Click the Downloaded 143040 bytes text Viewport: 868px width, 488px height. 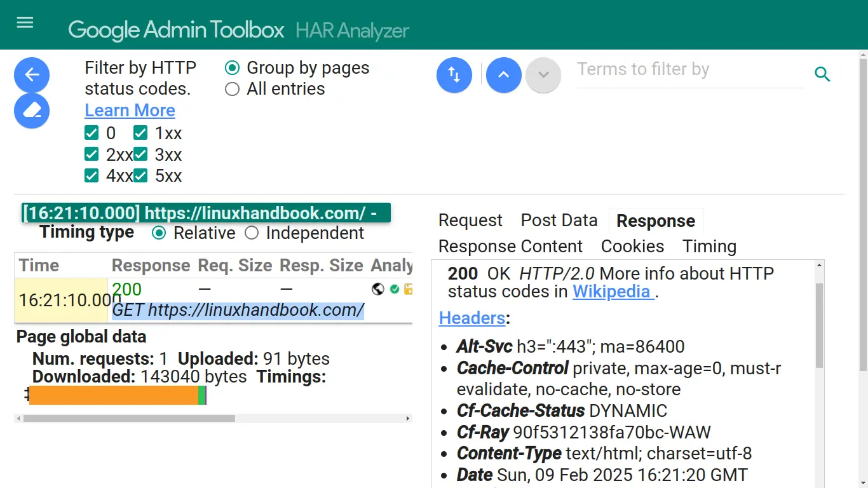click(x=140, y=376)
